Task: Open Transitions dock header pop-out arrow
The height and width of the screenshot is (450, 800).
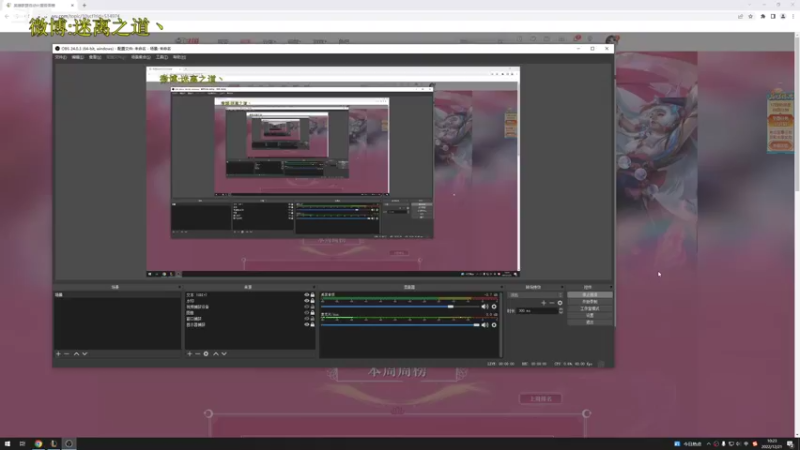Action: pyautogui.click(x=562, y=287)
